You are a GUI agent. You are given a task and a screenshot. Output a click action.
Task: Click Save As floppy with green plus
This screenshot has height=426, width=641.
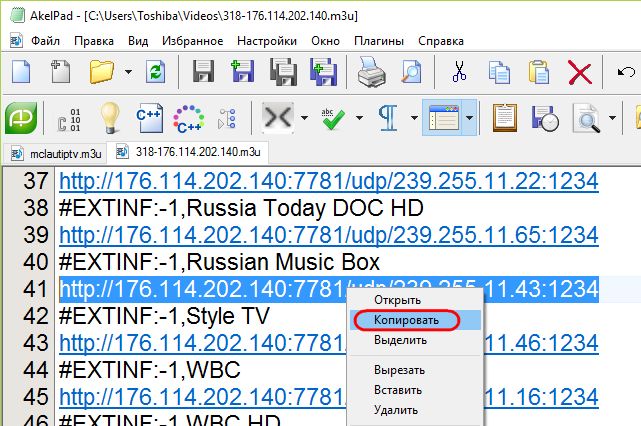242,72
